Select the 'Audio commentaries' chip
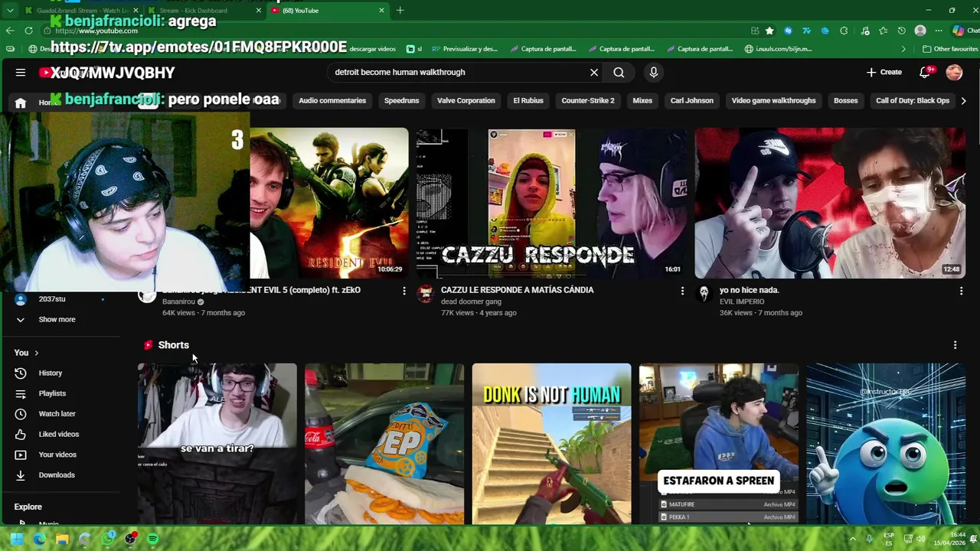The image size is (980, 551). coord(332,100)
